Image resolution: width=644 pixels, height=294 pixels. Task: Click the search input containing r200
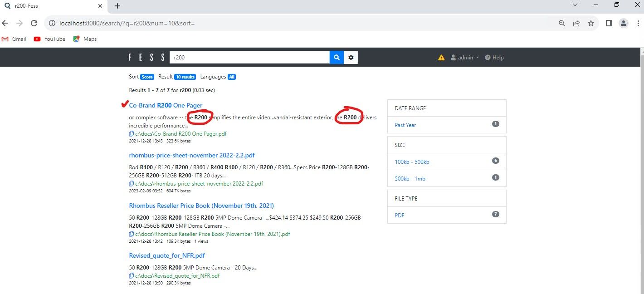pyautogui.click(x=249, y=58)
